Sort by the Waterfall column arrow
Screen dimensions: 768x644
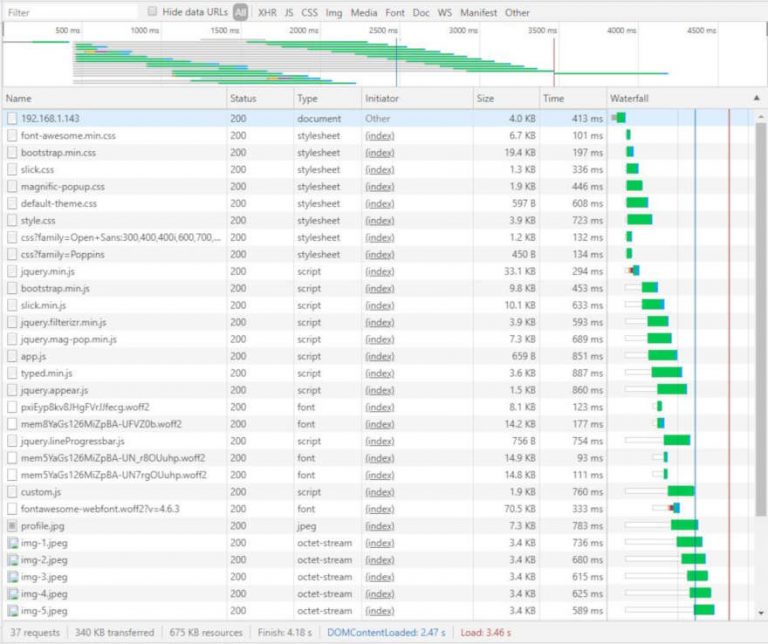(x=756, y=98)
